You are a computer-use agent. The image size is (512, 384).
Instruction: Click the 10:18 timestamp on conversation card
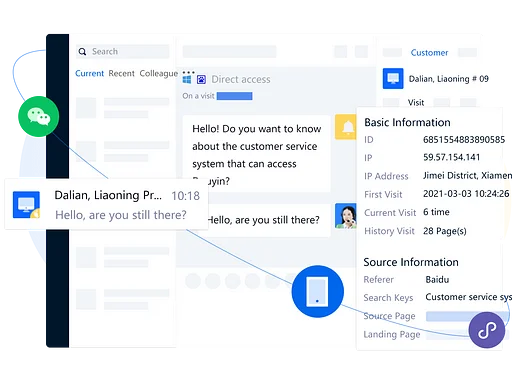tap(185, 196)
